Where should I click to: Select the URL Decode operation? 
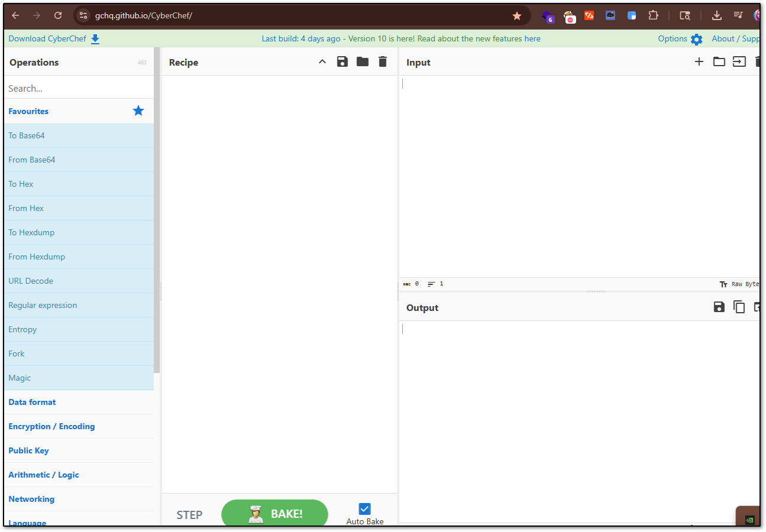79,281
